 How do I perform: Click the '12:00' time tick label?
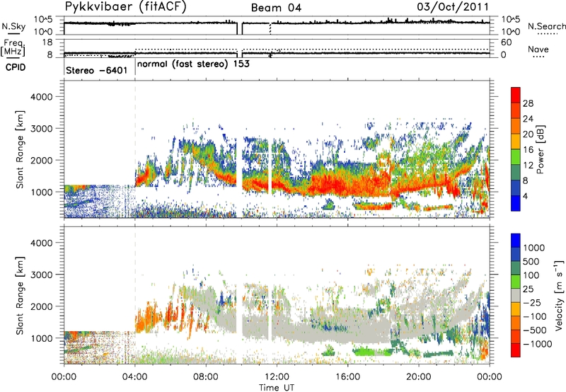277,377
